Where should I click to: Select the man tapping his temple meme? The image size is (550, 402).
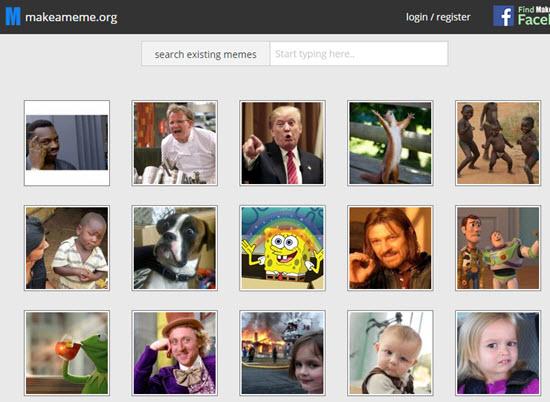point(67,143)
